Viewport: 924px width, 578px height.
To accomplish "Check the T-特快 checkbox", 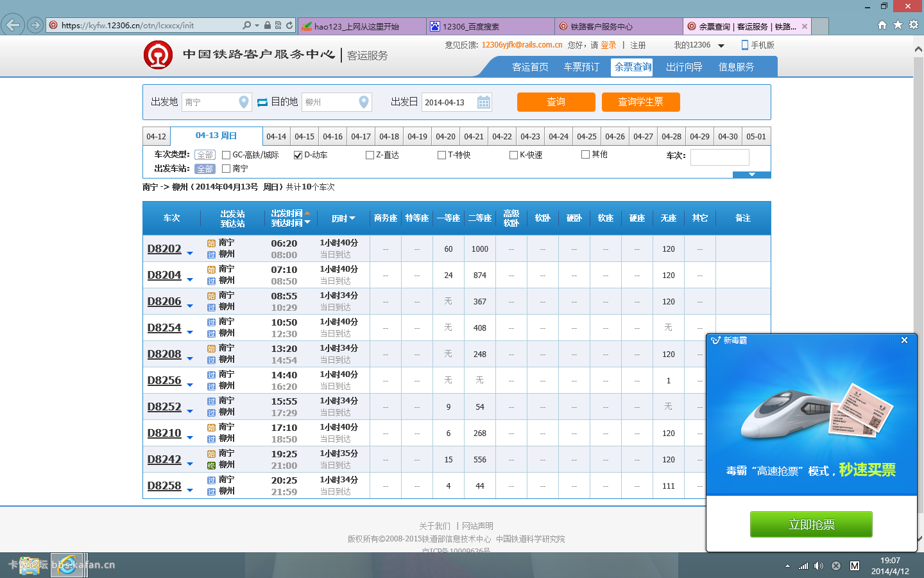I will coord(441,155).
